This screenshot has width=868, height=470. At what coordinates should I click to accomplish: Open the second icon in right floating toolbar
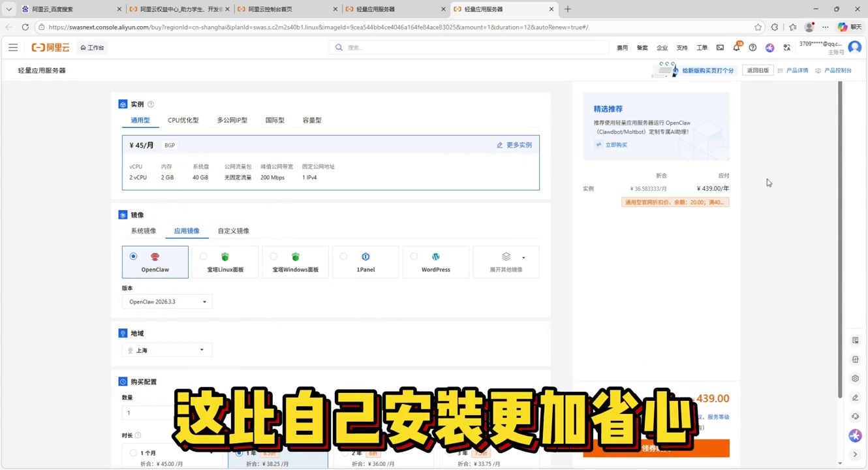[x=855, y=359]
